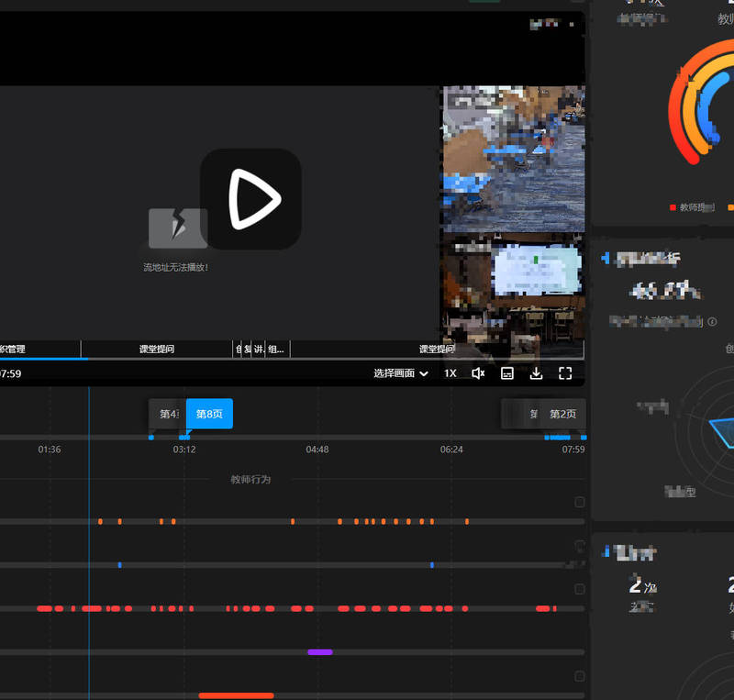Download the video using download icon

536,373
